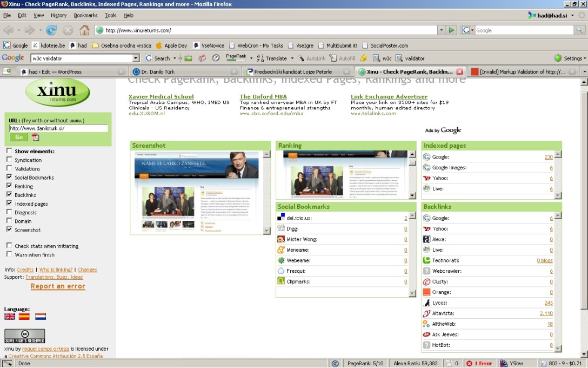This screenshot has width=588, height=368.
Task: Open the Altavista backlinks count 2,110
Action: [546, 313]
